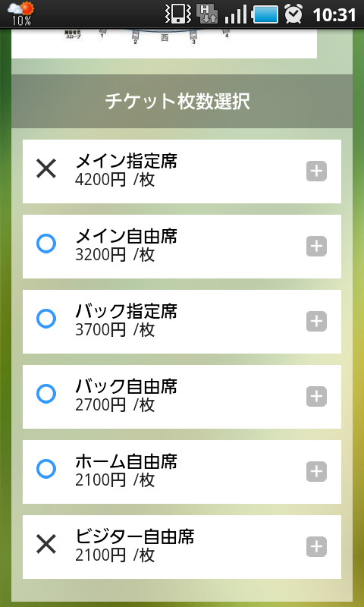Add a ビジター自由席 ticket with plus button
This screenshot has width=364, height=607.
click(316, 547)
